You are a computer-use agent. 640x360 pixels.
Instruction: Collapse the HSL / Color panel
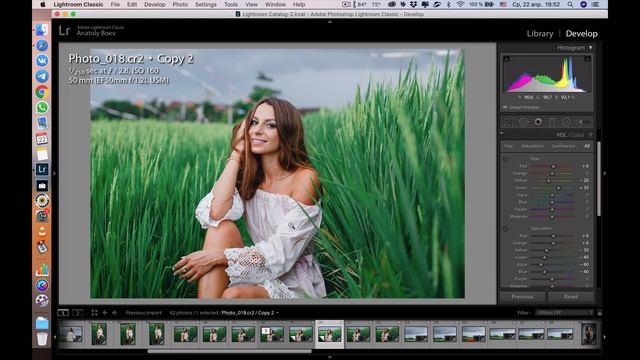[x=590, y=135]
